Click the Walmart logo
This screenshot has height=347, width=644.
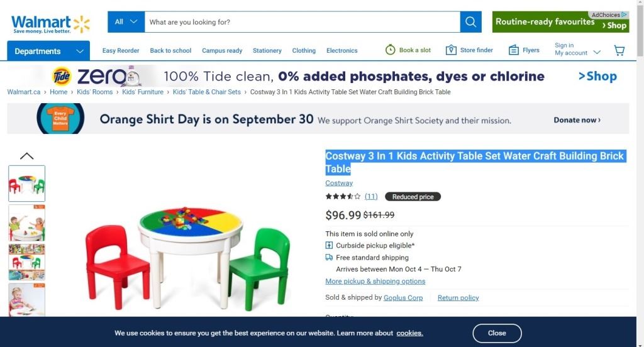(x=50, y=24)
